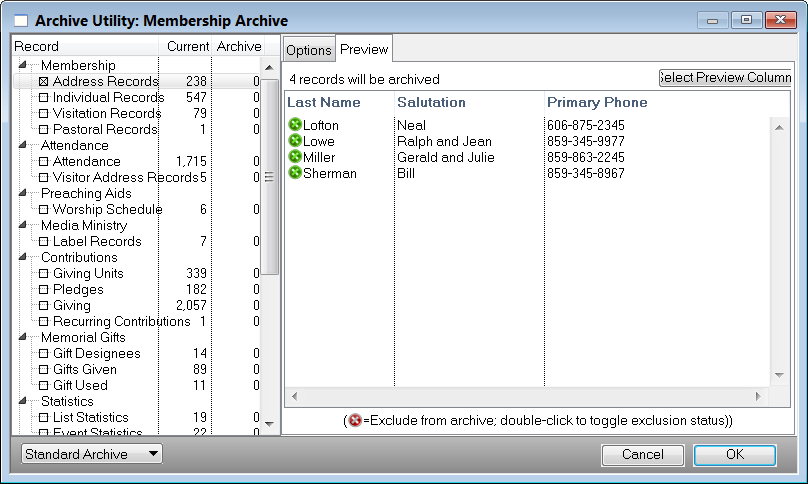This screenshot has width=808, height=484.
Task: Click the green status icon next to Miller
Action: (x=295, y=157)
